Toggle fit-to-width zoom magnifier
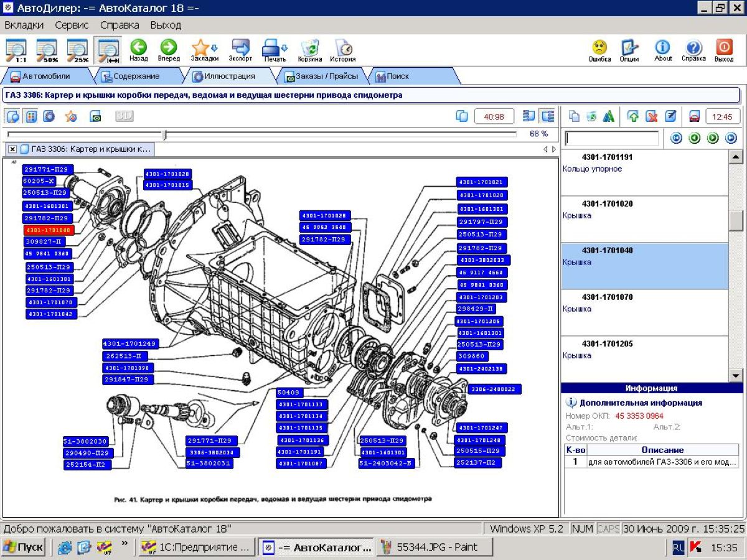Viewport: 747px width, 560px height. 109,50
